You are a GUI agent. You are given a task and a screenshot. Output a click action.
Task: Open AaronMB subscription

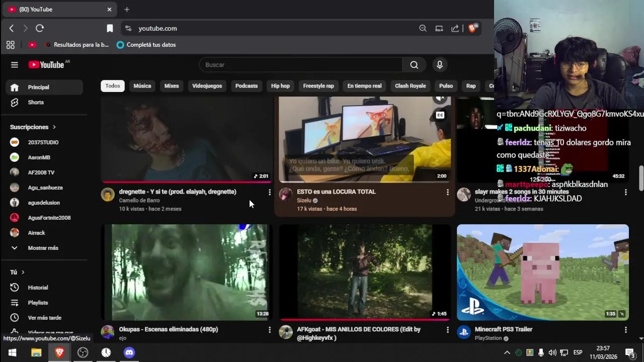tap(44, 157)
